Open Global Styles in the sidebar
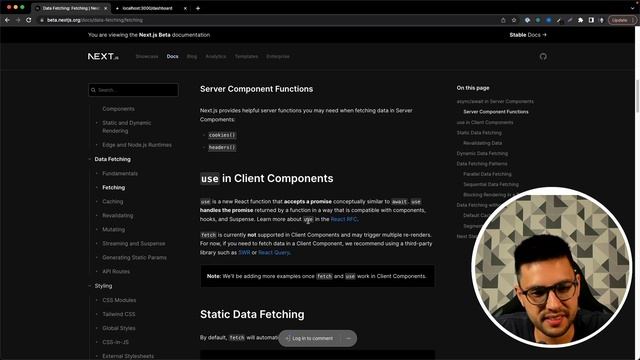The height and width of the screenshot is (360, 640). pos(119,328)
